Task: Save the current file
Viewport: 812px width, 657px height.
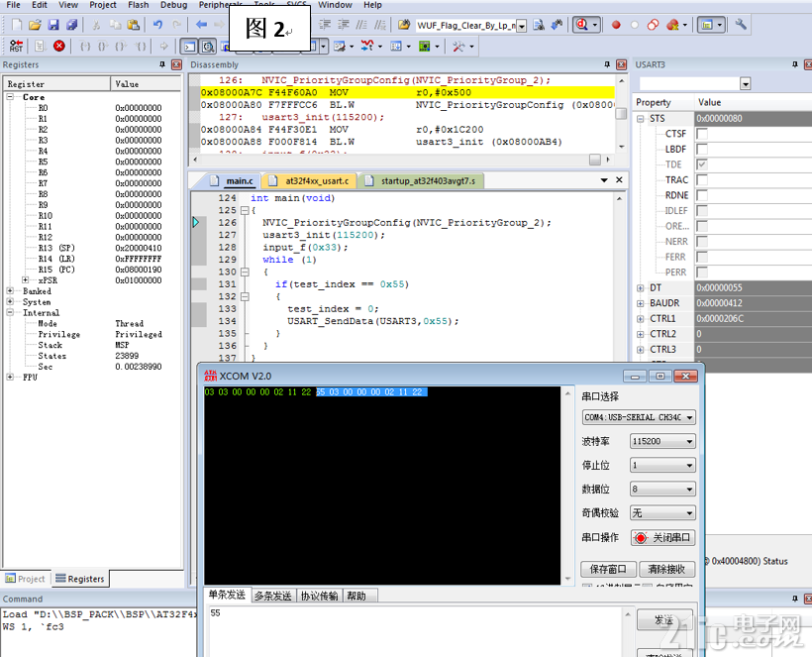Action: click(53, 25)
